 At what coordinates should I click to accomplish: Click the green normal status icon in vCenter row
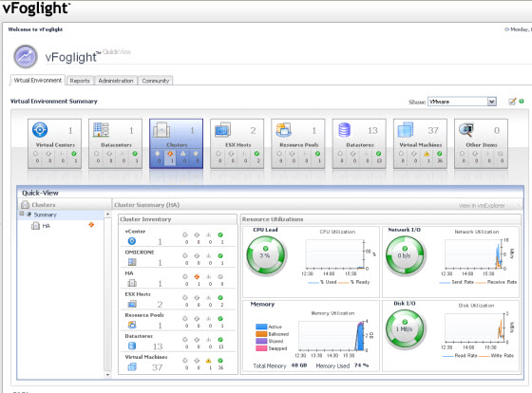coord(220,234)
